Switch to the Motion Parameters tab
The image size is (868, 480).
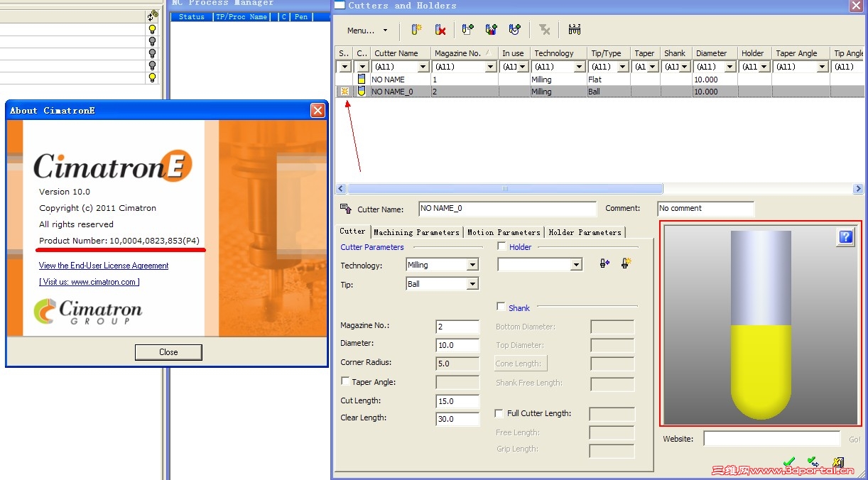click(x=504, y=232)
